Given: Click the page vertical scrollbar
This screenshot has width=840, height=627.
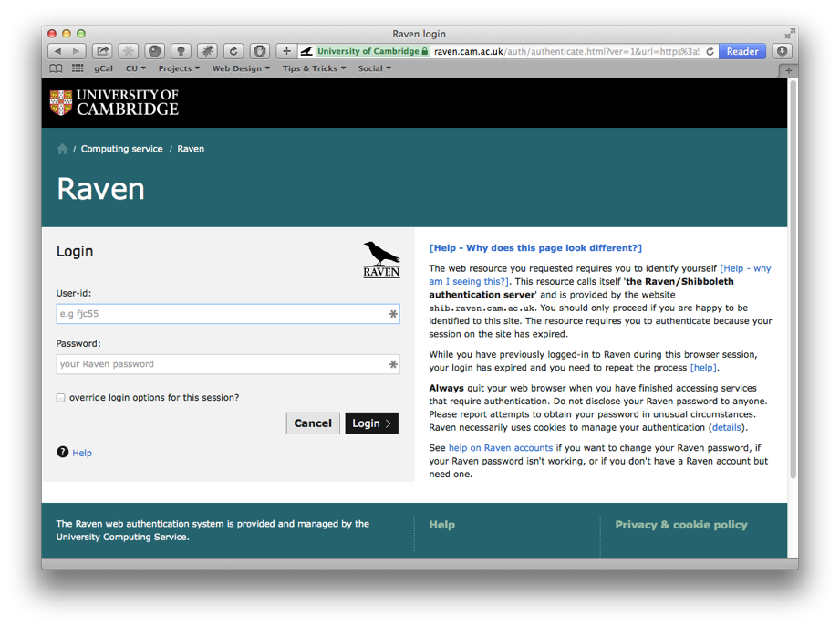Looking at the screenshot, I should point(793,278).
